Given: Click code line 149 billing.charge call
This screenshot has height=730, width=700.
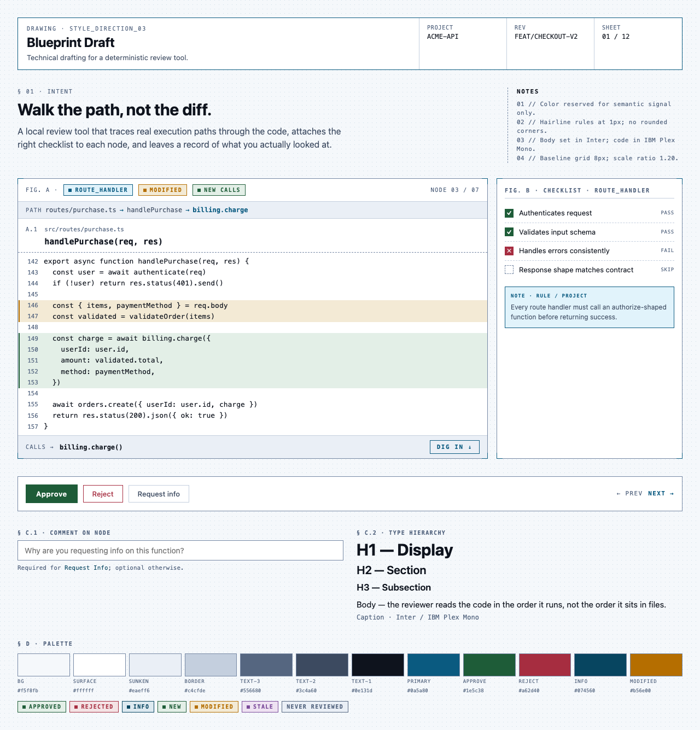Looking at the screenshot, I should [253, 338].
